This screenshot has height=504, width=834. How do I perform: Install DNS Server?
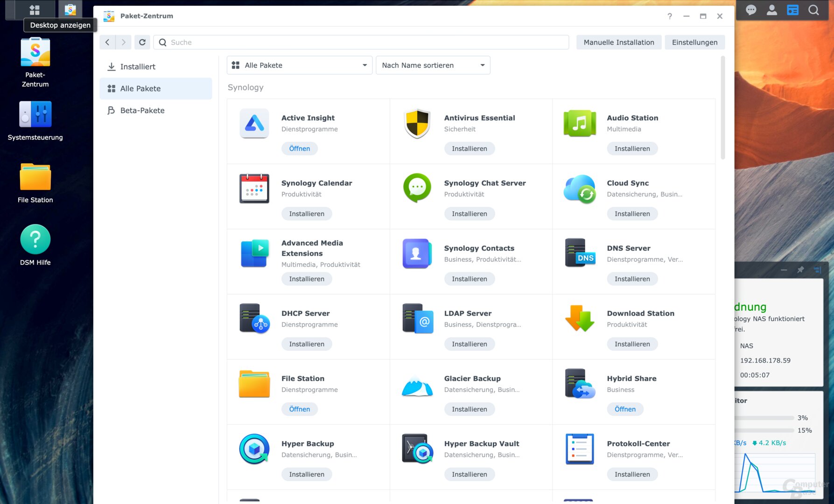tap(632, 279)
